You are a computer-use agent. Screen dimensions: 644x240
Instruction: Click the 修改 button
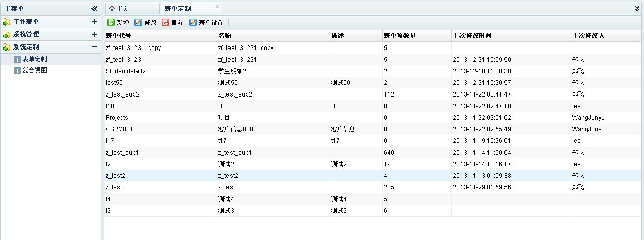coord(146,22)
